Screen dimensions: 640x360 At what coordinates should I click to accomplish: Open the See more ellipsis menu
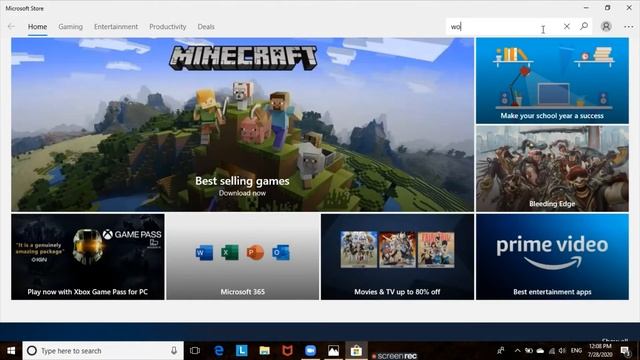629,27
